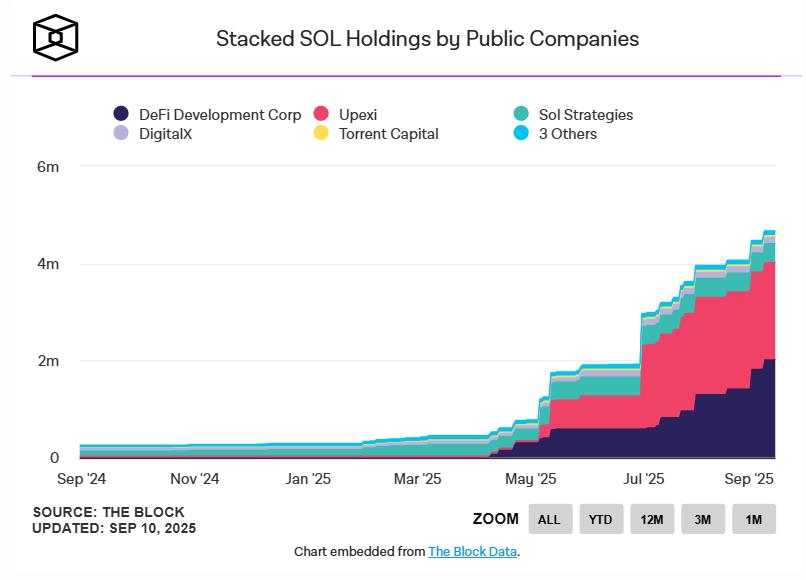Click the dark navy DeFi legend dot
The image size is (806, 580).
[121, 115]
